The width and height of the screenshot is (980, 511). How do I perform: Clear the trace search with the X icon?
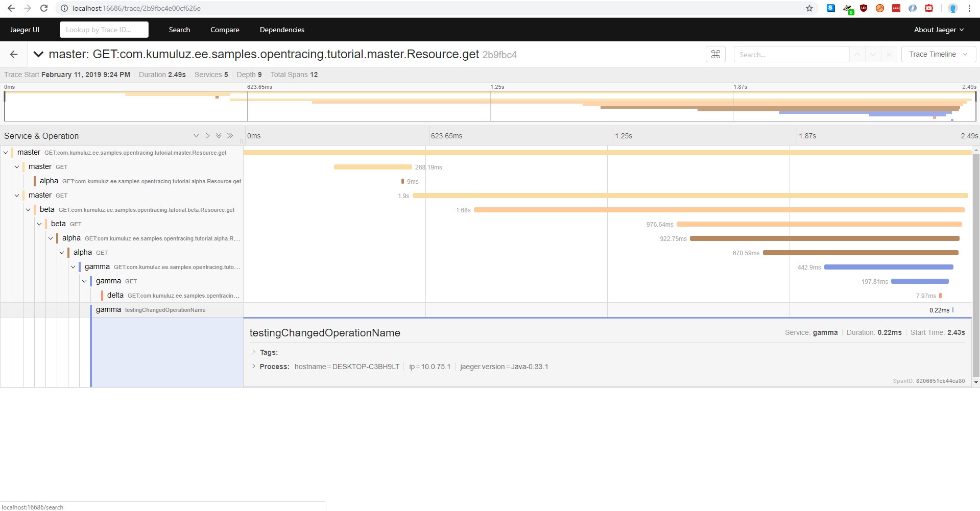click(889, 54)
